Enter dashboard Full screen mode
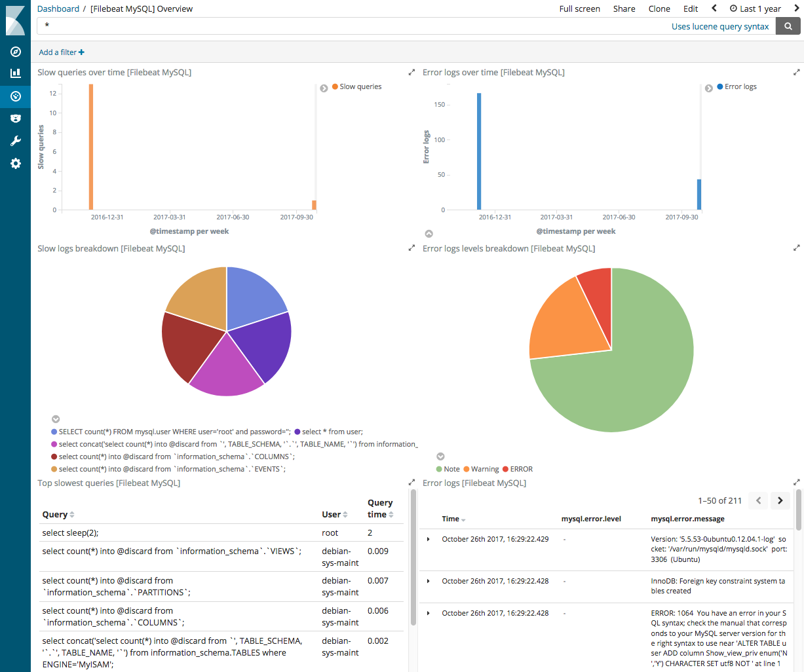The height and width of the screenshot is (672, 804). [579, 9]
